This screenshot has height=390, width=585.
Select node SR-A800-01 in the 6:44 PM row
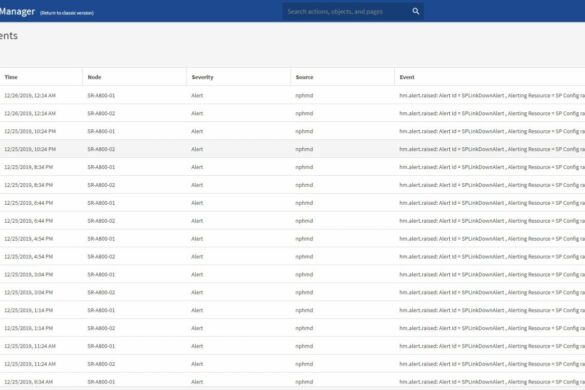pos(101,203)
